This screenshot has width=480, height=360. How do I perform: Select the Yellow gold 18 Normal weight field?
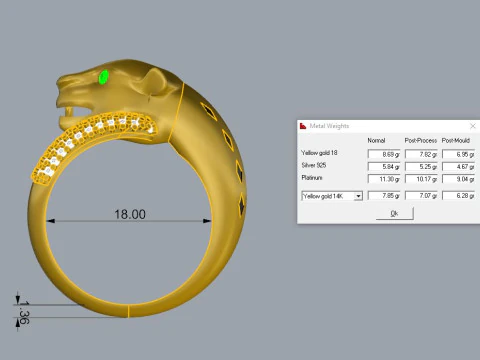click(x=384, y=154)
